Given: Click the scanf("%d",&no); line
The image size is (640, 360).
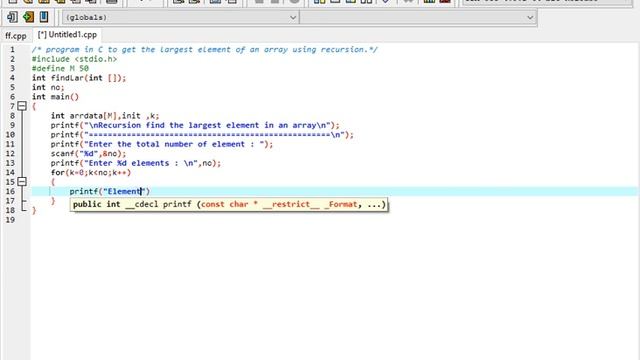Looking at the screenshot, I should tap(89, 153).
